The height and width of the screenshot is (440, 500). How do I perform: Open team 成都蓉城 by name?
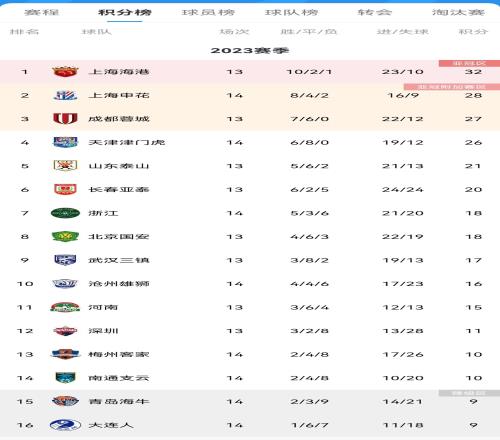point(119,119)
